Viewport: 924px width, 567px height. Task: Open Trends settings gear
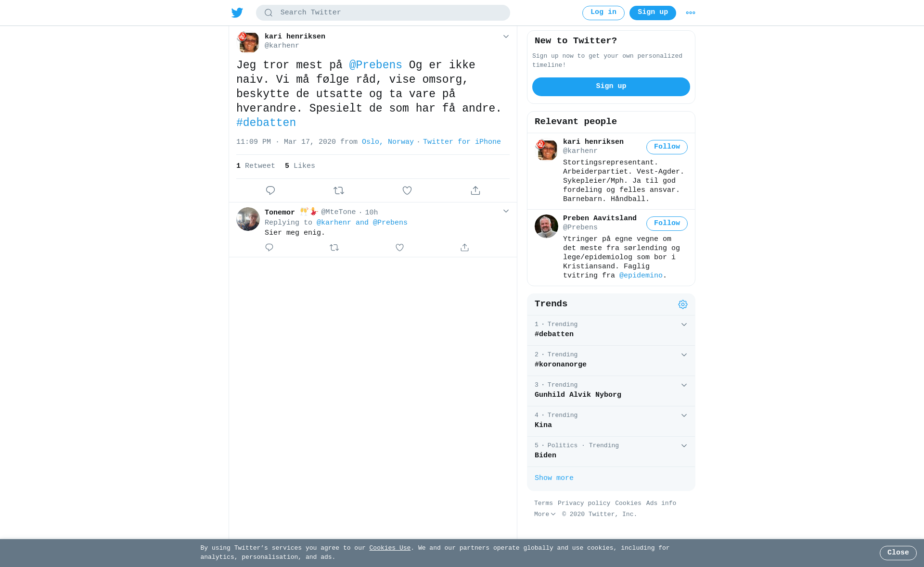pyautogui.click(x=683, y=304)
